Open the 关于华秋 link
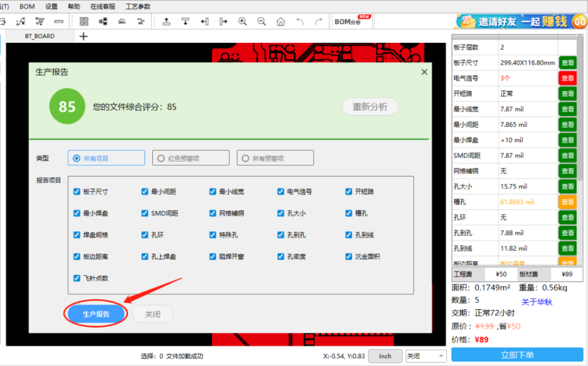Screen dimensions: 588x366 (537, 302)
